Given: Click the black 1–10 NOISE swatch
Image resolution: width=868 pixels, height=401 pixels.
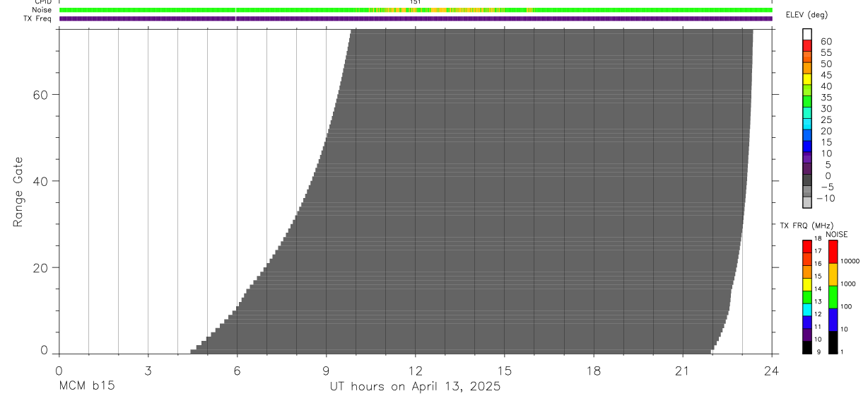Looking at the screenshot, I should pos(833,342).
